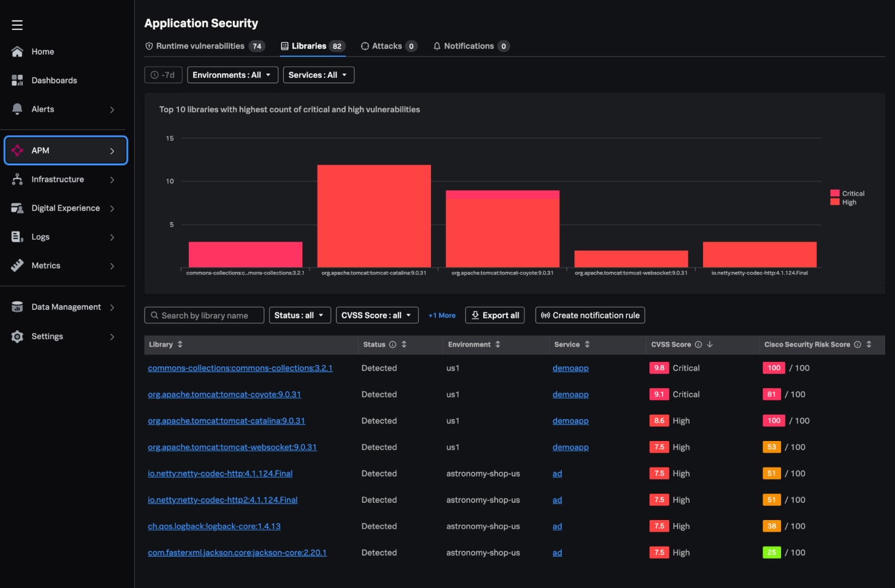Click the CVSS Score info icon

point(698,344)
